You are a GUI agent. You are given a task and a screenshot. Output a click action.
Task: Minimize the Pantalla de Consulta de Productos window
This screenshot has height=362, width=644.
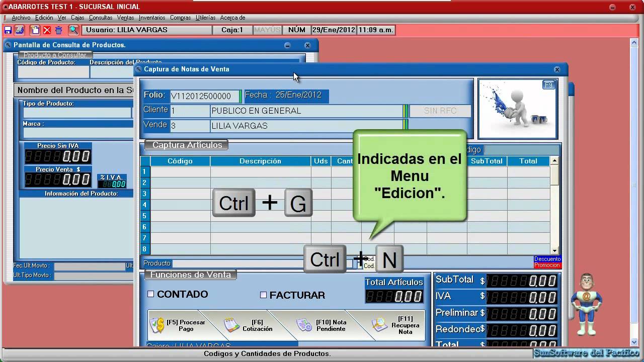click(287, 45)
